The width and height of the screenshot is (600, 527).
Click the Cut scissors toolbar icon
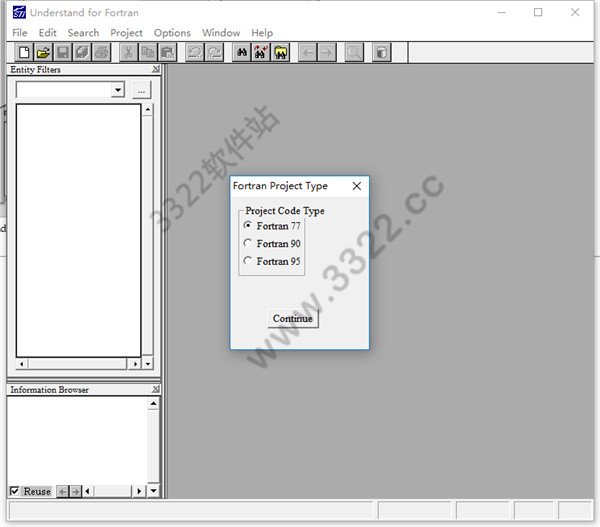pos(129,52)
